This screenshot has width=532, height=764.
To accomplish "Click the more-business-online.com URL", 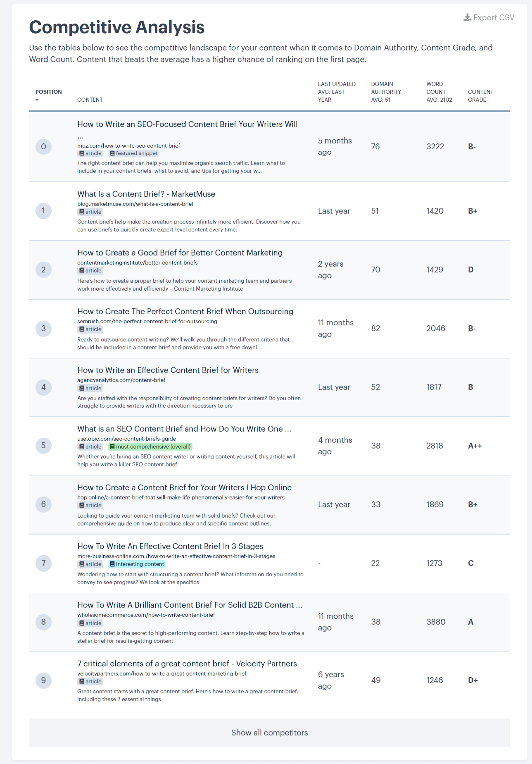I will pos(176,556).
